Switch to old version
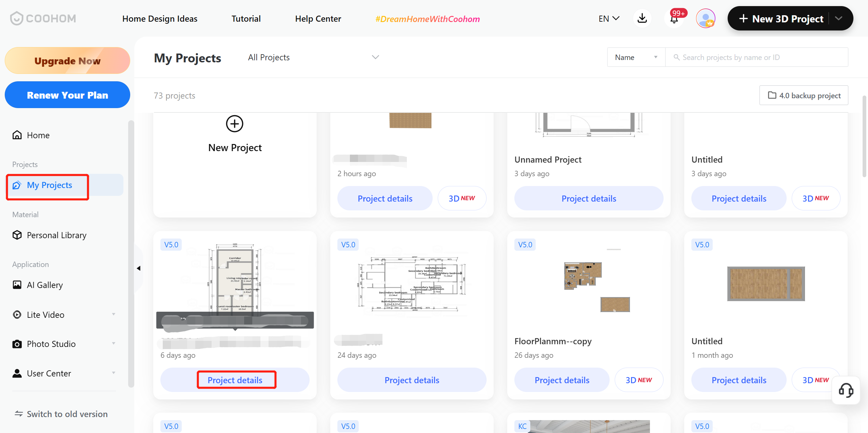This screenshot has height=433, width=868. pos(61,414)
